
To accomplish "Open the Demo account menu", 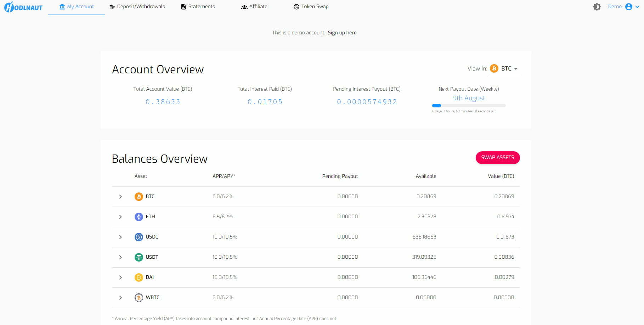I will (615, 6).
